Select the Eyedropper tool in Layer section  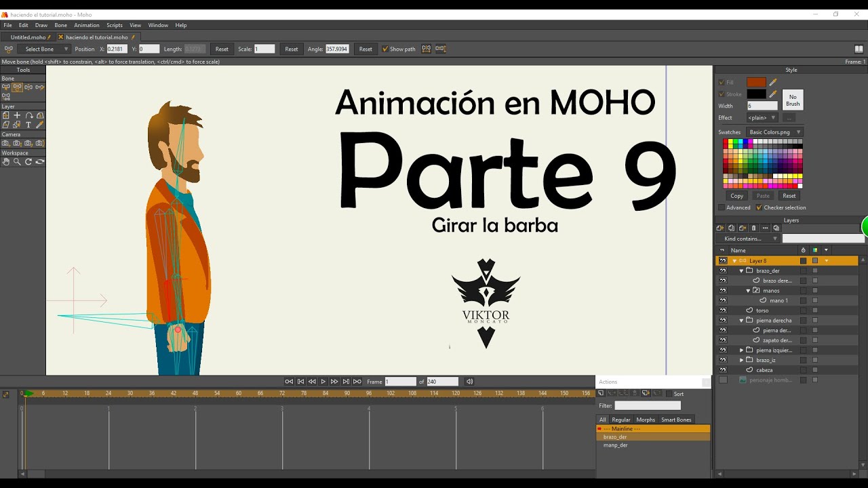click(40, 125)
